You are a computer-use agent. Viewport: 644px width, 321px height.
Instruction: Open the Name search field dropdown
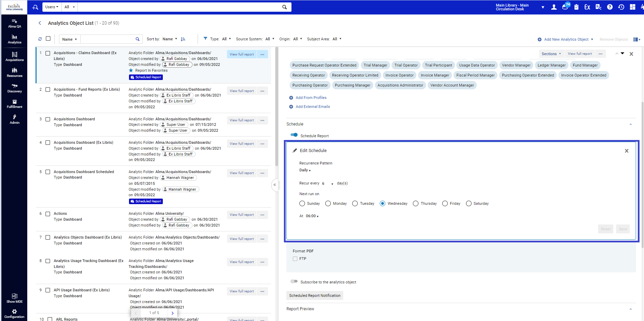coord(70,39)
